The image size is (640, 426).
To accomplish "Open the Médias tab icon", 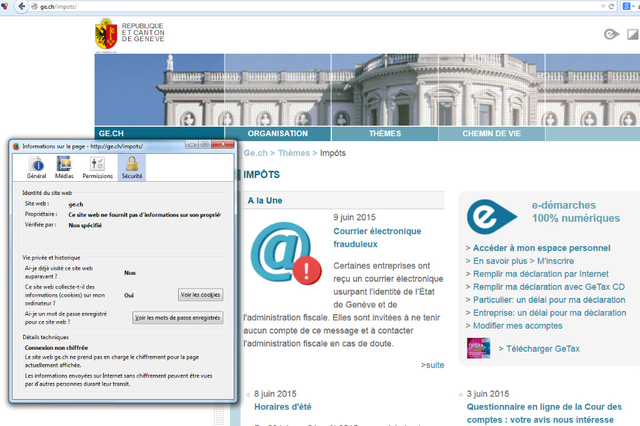I will point(64,167).
